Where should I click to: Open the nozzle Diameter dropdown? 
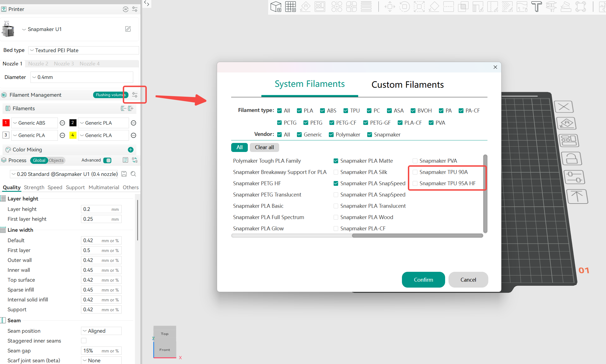click(x=82, y=77)
